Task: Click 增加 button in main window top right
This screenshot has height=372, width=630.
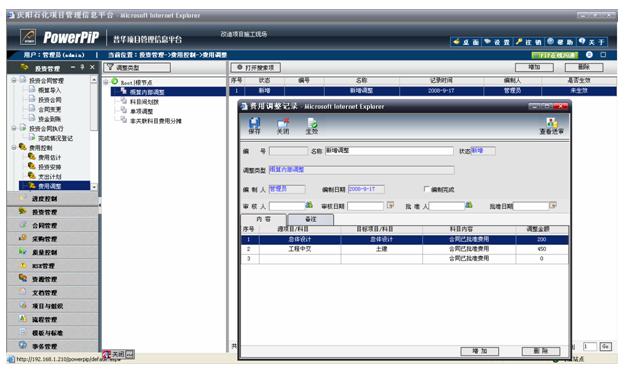Action: point(534,67)
